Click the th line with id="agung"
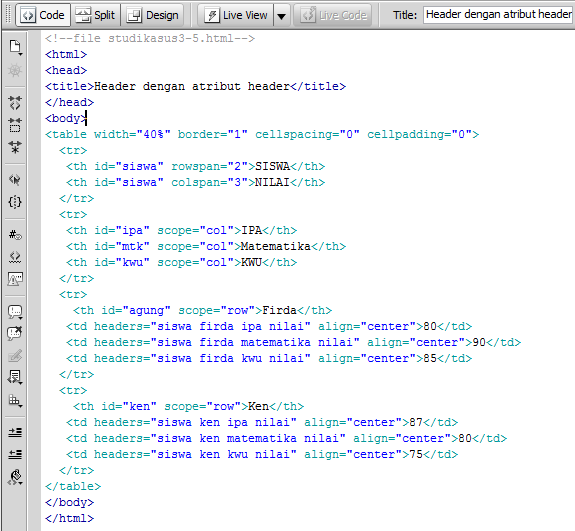575x531 pixels. pos(202,311)
